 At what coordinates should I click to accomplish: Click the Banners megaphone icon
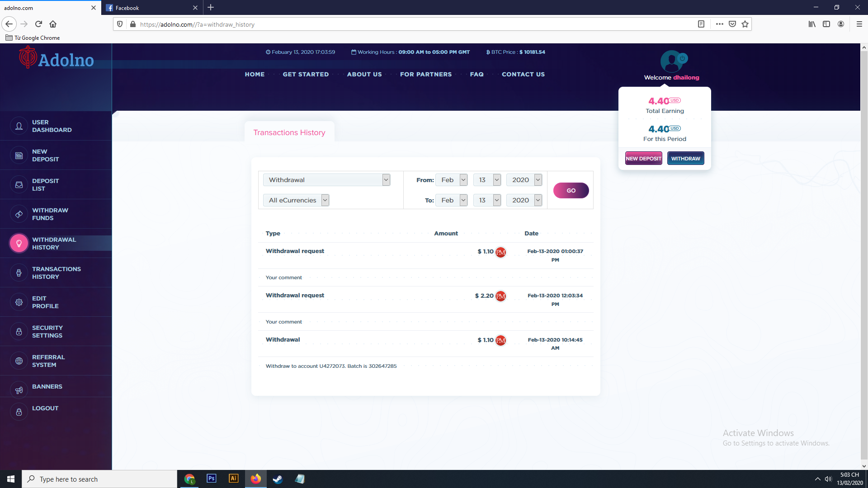point(19,390)
